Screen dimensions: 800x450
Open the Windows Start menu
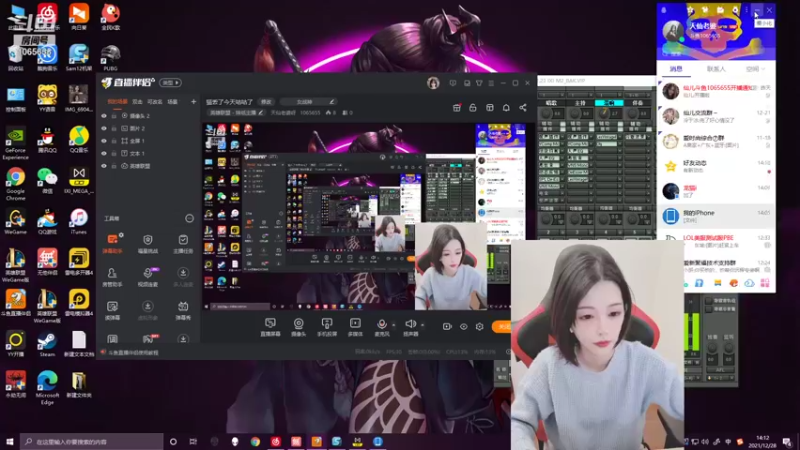(x=10, y=441)
